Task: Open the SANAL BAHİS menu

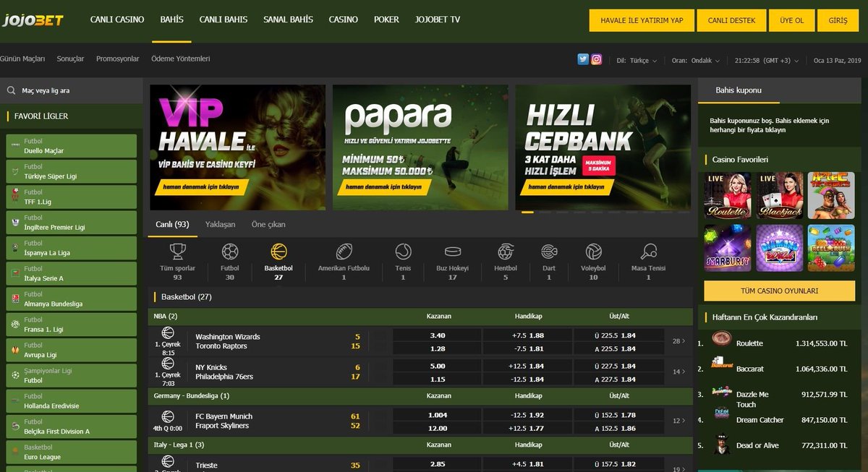Action: (x=289, y=20)
